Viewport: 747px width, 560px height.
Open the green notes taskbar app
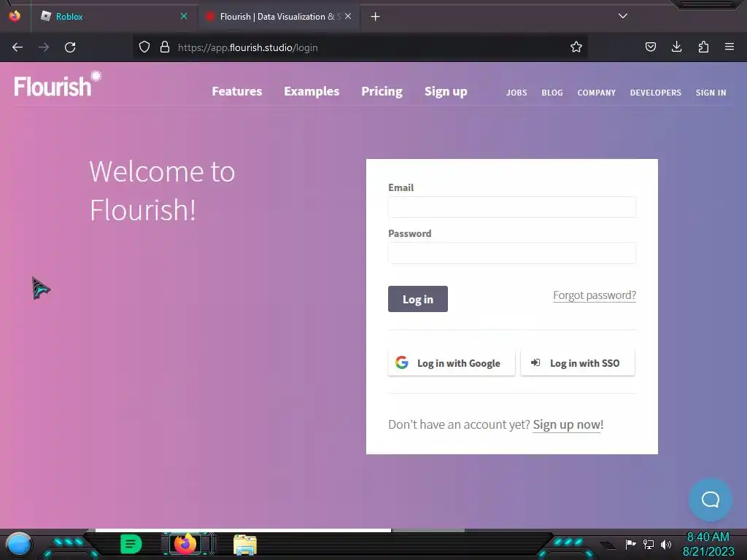pyautogui.click(x=131, y=544)
